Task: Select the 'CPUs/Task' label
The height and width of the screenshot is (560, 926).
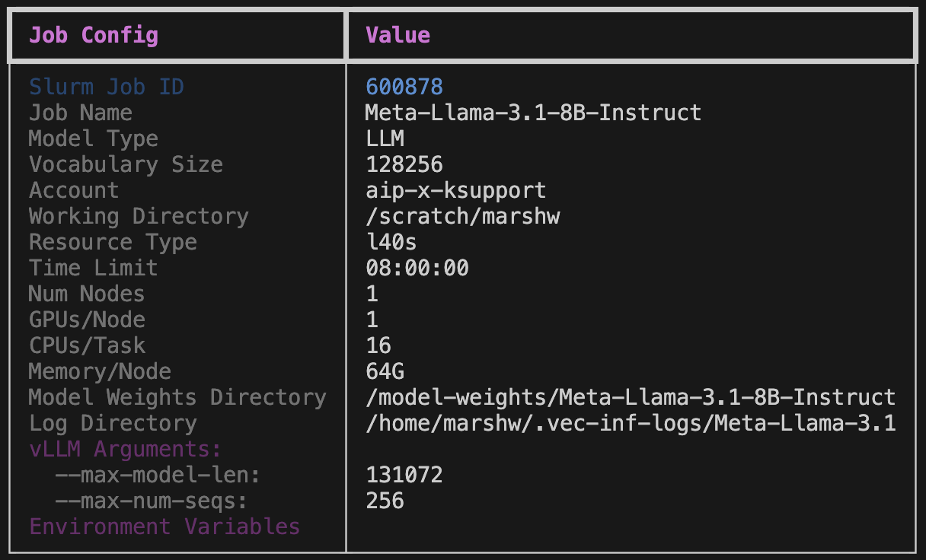Action: pos(87,345)
